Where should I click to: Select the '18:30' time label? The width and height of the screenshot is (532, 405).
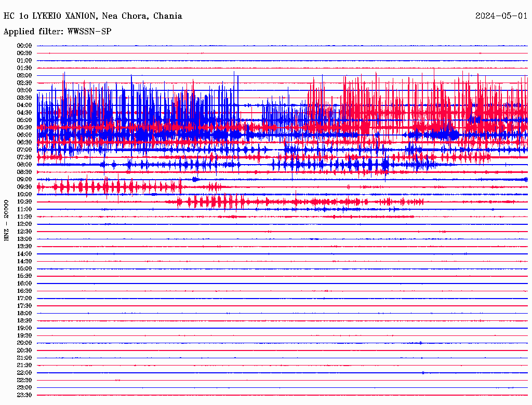tap(24, 321)
